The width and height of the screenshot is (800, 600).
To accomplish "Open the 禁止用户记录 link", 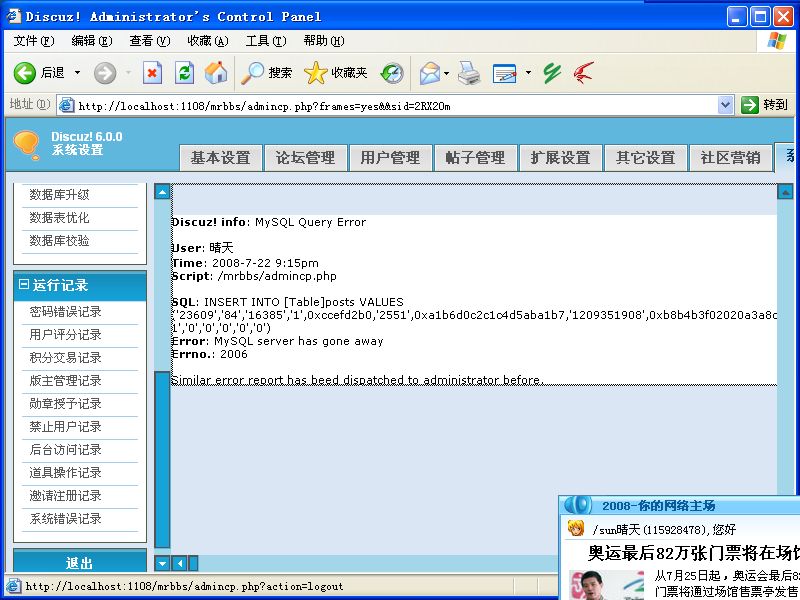I will [65, 426].
